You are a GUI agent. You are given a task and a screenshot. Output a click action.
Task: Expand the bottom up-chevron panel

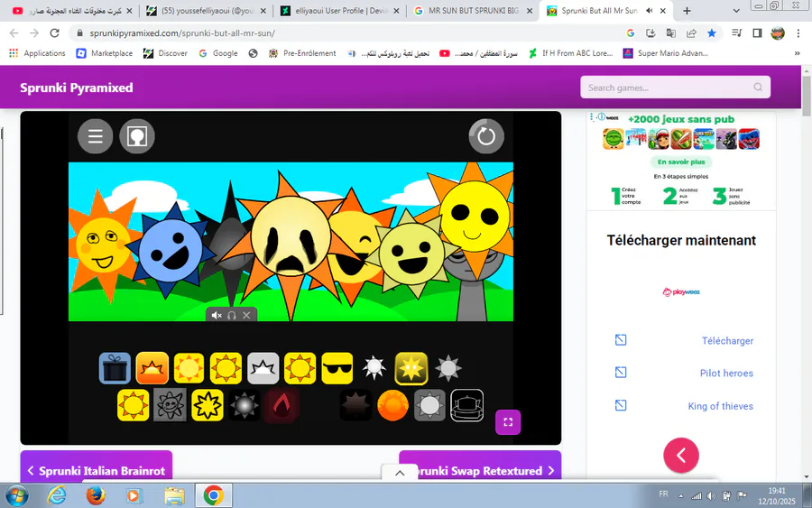(x=400, y=473)
